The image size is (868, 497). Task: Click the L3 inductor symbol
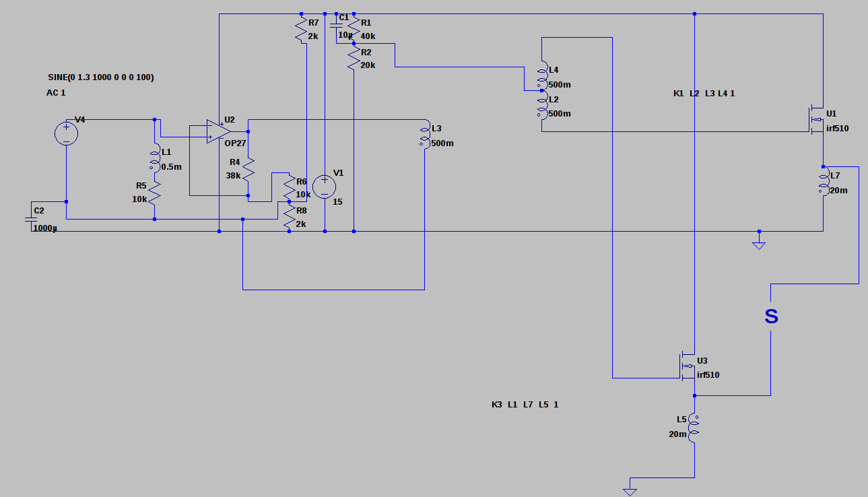(x=425, y=135)
